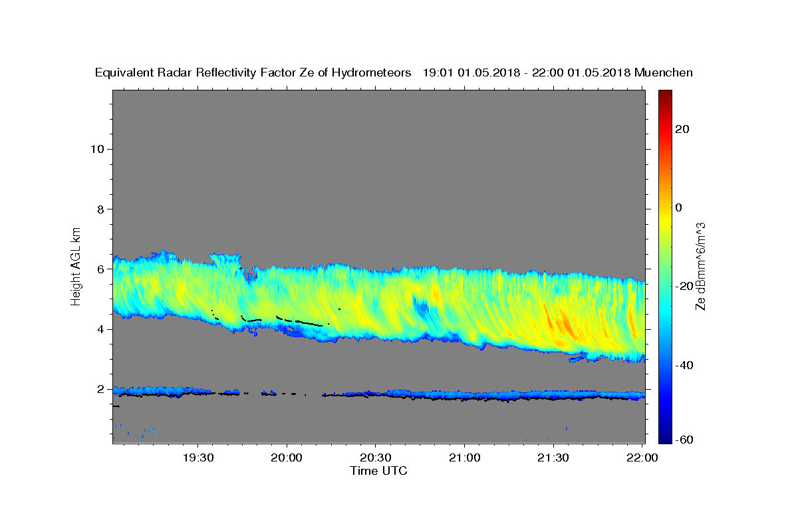Click the 10 km height tick label

coord(96,149)
